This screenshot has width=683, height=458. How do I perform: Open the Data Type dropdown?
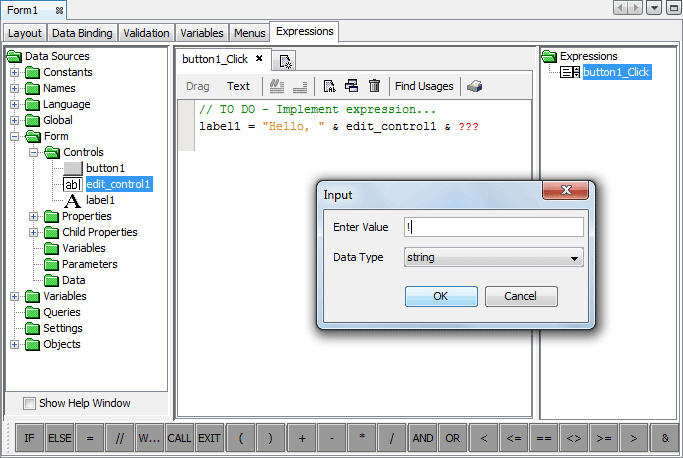point(493,258)
